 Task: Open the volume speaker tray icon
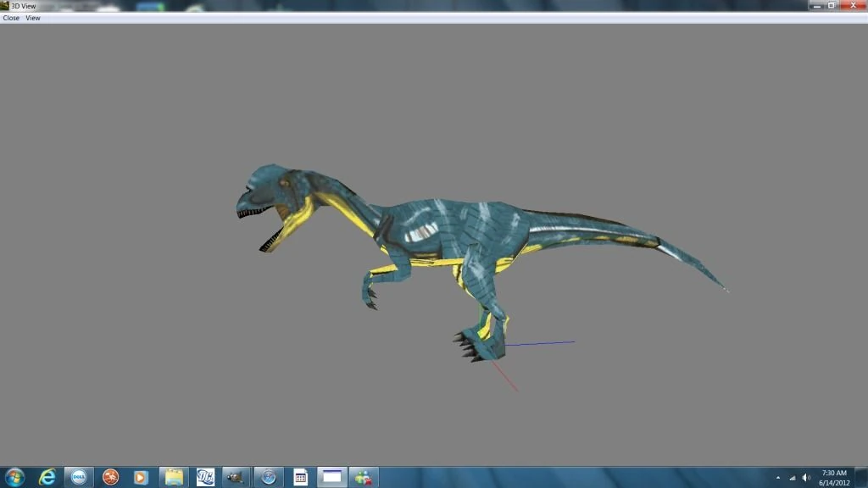(807, 478)
